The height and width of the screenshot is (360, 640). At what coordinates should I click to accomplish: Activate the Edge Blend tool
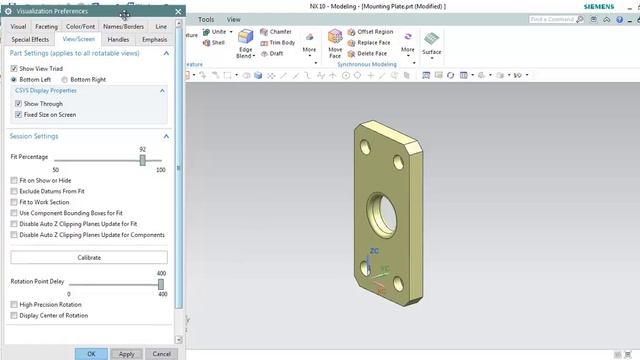pyautogui.click(x=245, y=44)
